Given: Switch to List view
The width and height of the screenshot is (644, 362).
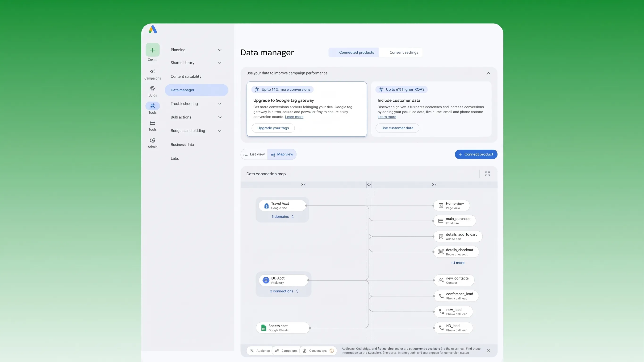Looking at the screenshot, I should 254,154.
